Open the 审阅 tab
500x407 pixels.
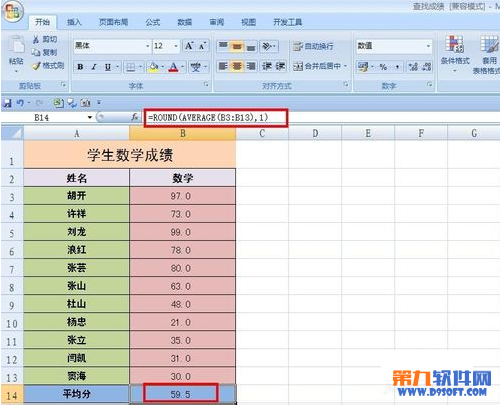[x=216, y=22]
